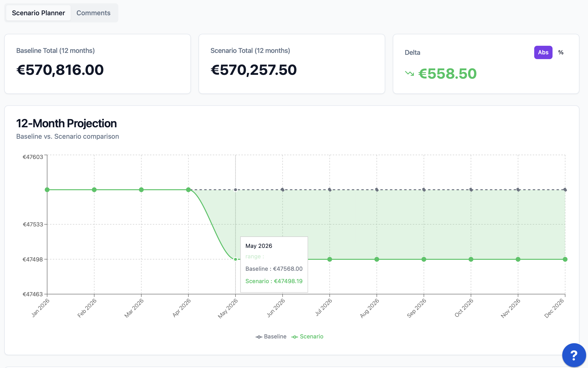The height and width of the screenshot is (368, 588).
Task: Toggle Scenario series via legend label
Action: tap(311, 336)
